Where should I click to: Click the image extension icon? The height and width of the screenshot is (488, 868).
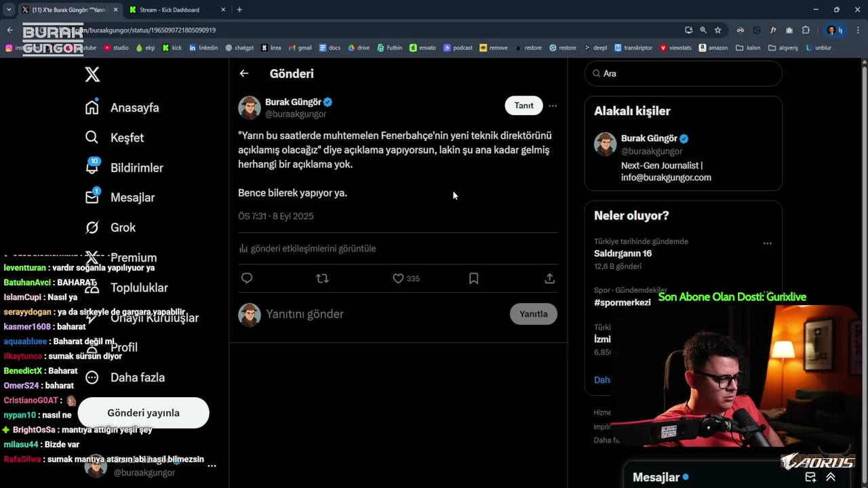pos(757,30)
